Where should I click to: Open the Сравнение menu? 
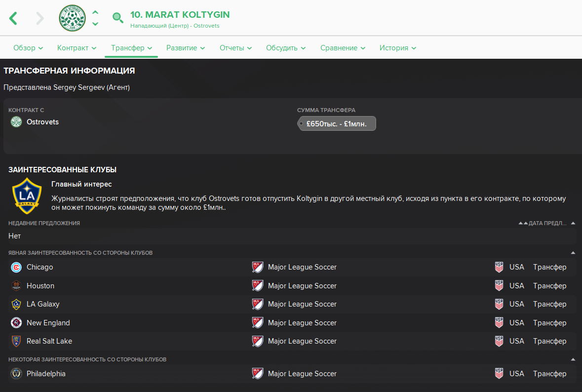click(343, 48)
